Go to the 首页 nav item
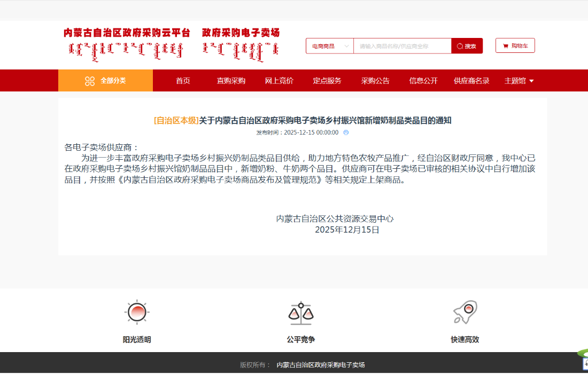Screen dimensions: 588x374 point(183,81)
